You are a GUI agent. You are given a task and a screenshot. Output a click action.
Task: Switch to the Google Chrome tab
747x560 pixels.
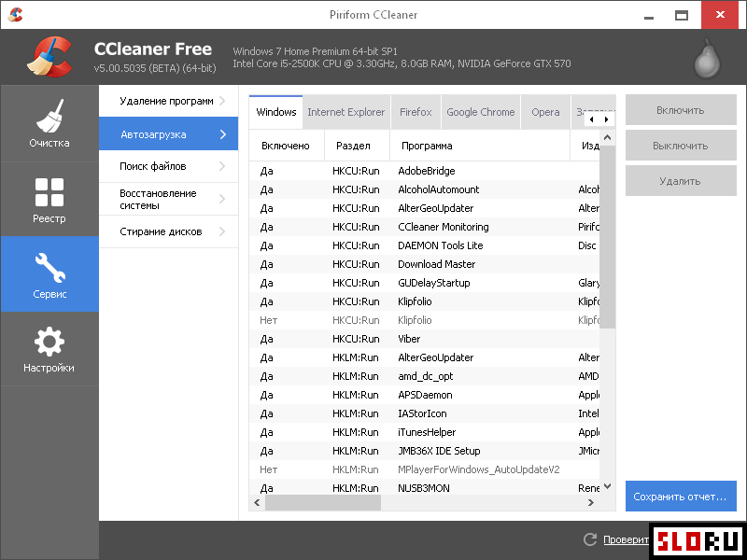click(x=481, y=112)
